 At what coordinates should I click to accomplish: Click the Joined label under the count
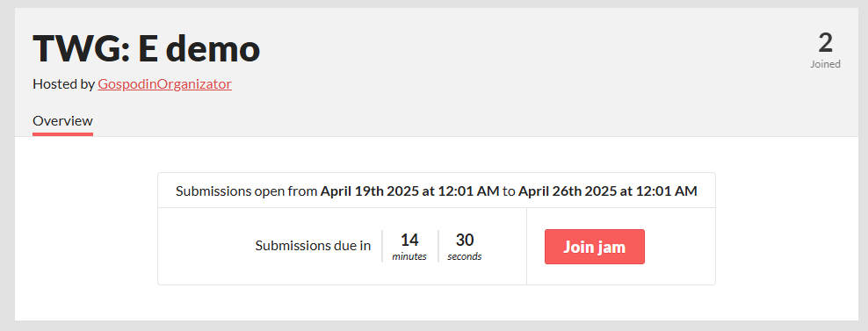point(825,64)
